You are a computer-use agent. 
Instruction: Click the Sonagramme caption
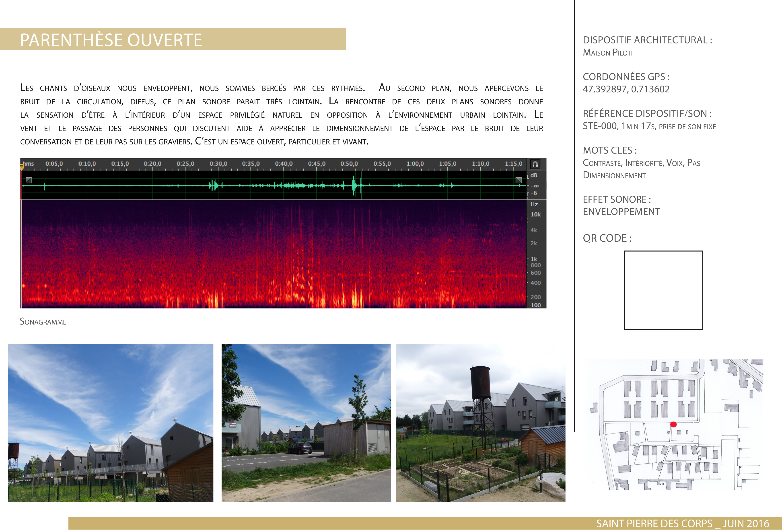(43, 322)
